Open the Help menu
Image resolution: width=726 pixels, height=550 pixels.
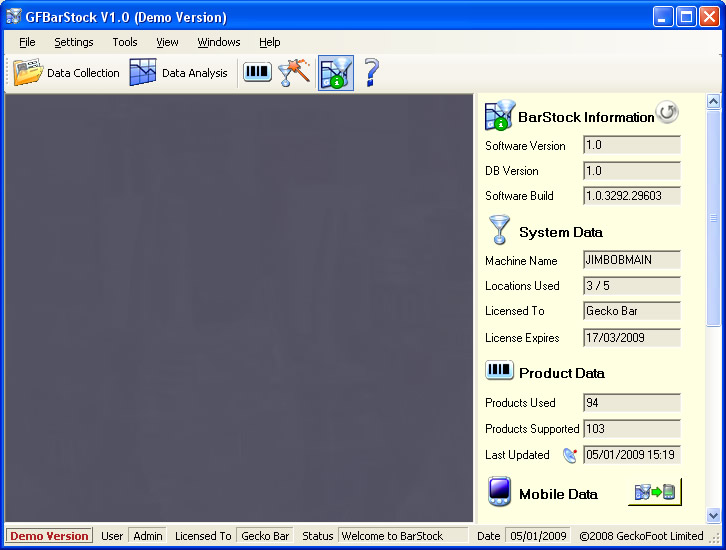point(269,42)
